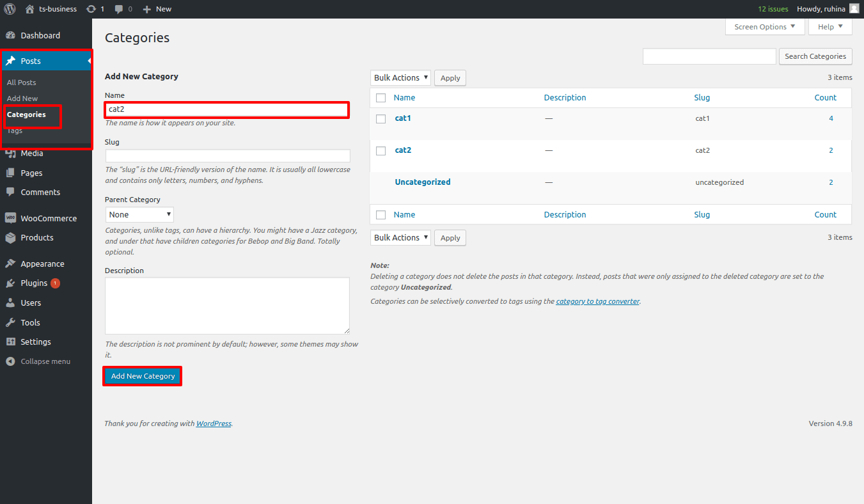Follow the category to tag converter link
Viewport: 864px width, 504px height.
pyautogui.click(x=597, y=301)
